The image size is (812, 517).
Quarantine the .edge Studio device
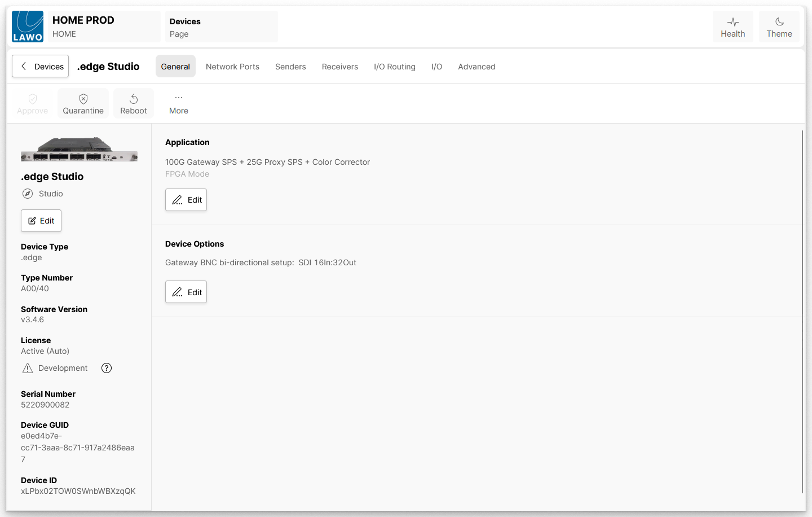(83, 103)
